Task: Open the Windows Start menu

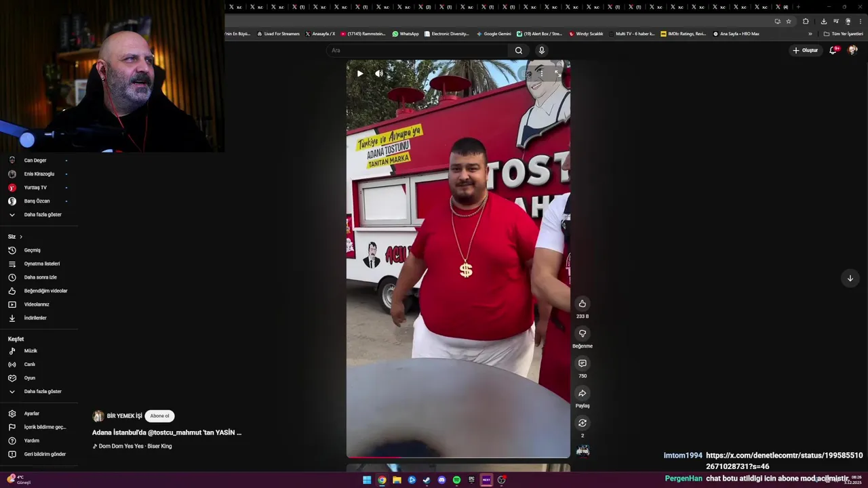Action: [x=367, y=480]
